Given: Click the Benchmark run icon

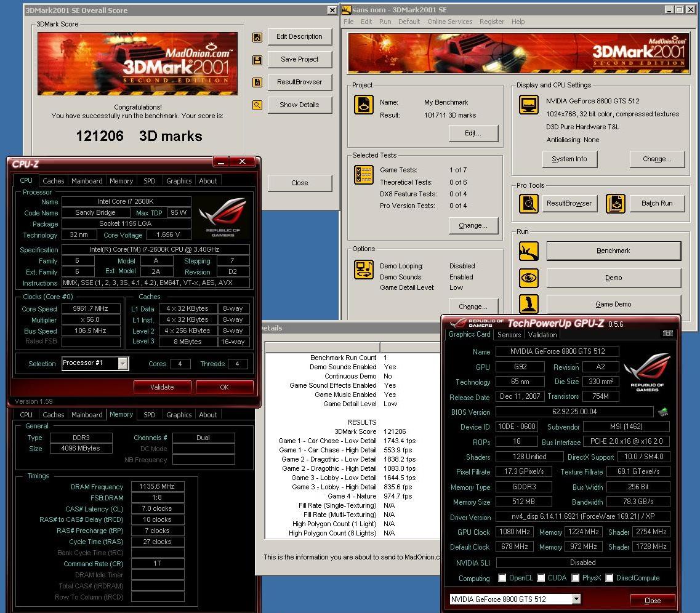Looking at the screenshot, I should 529,251.
